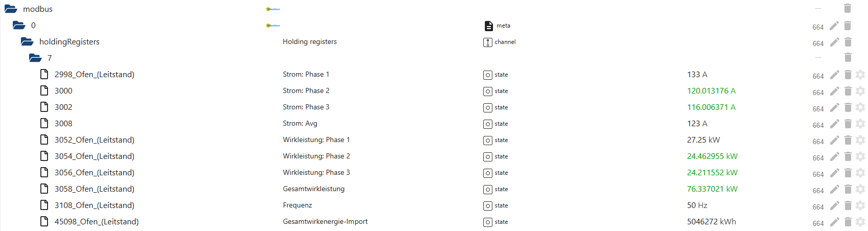Collapse the modbus root folder
Image resolution: width=868 pixels, height=231 pixels.
pos(11,9)
